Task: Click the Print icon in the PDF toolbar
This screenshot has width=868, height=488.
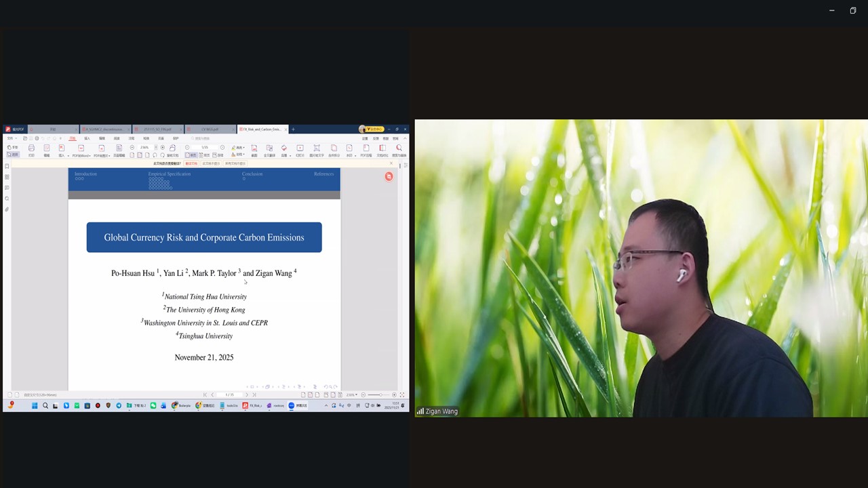Action: click(x=31, y=148)
